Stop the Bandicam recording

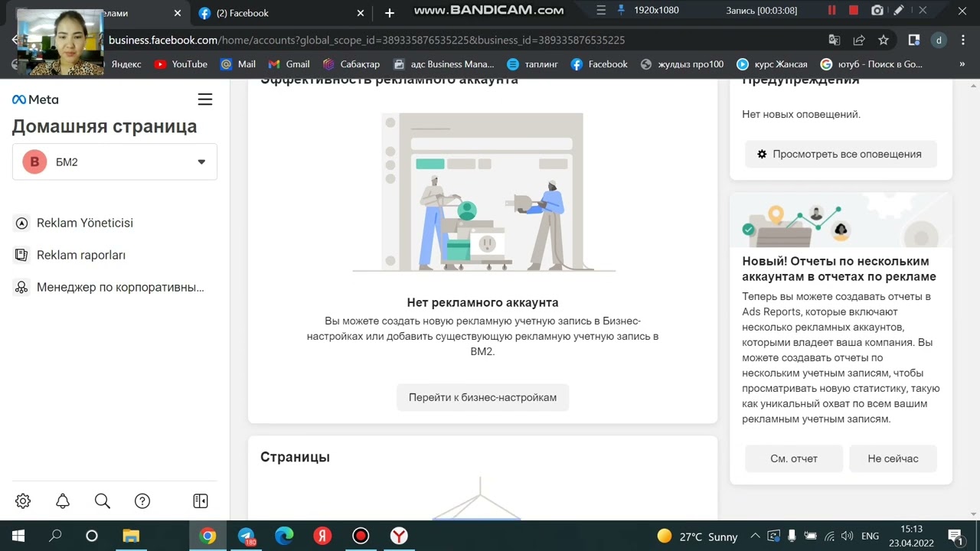click(x=854, y=11)
